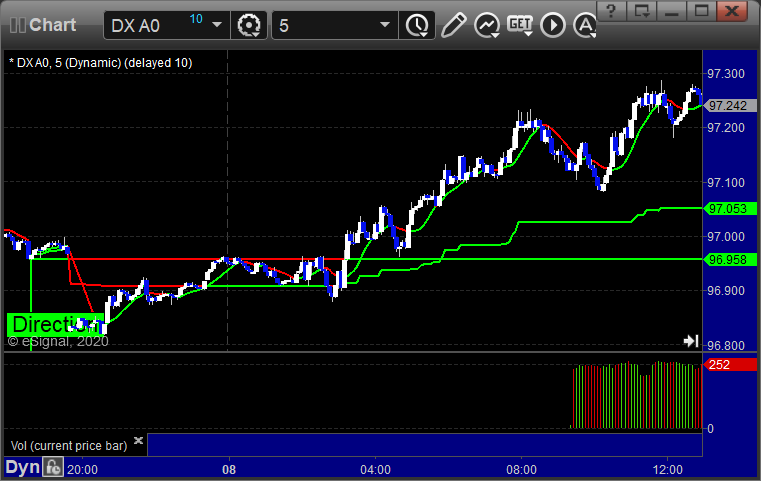
Task: Select the Vol (current price bar) label
Action: [69, 446]
